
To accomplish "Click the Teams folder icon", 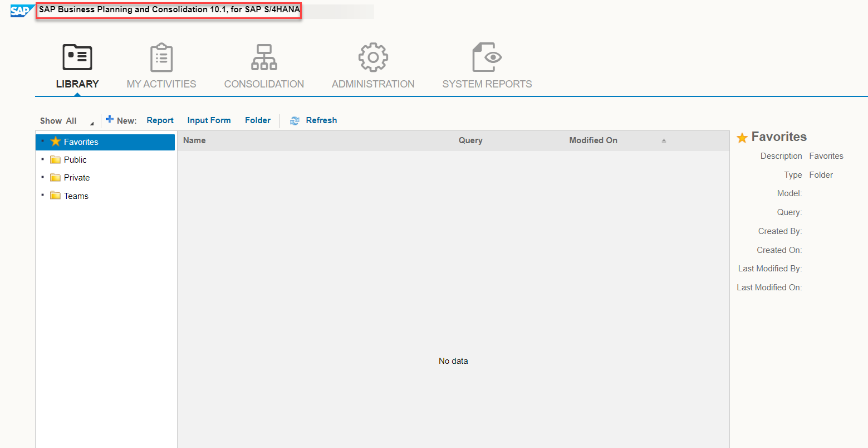I will (55, 196).
